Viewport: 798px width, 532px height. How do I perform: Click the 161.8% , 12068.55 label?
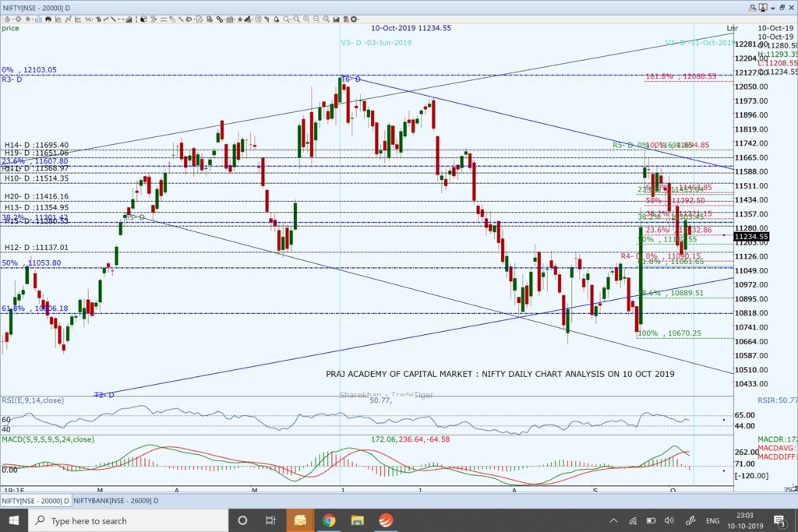(680, 76)
